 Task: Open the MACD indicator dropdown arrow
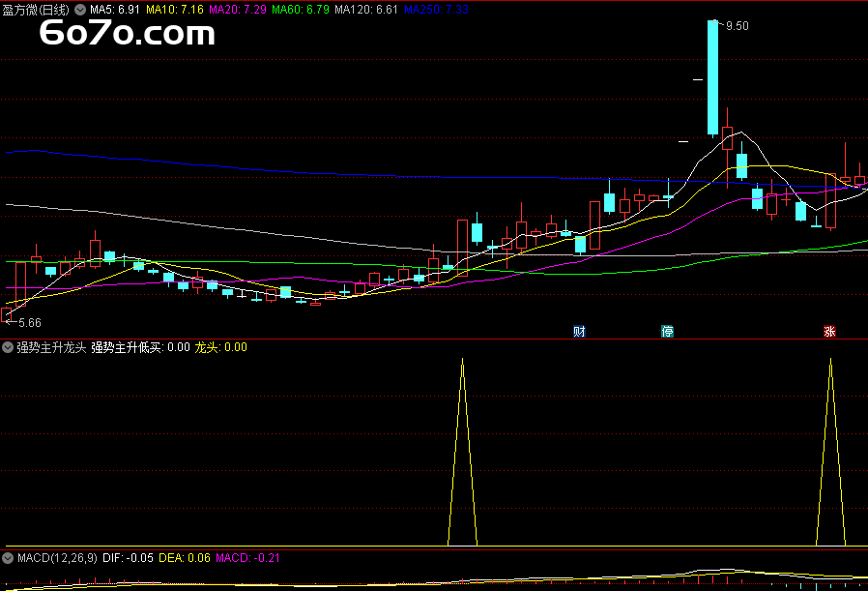[8, 558]
